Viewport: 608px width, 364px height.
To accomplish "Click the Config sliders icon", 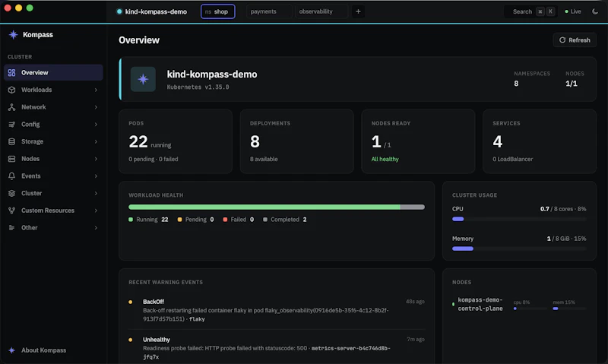I will 11,124.
